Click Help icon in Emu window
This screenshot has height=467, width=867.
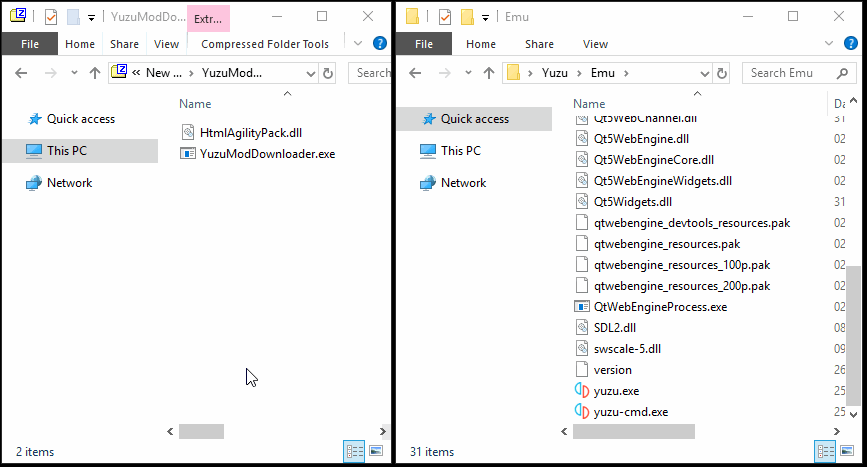pyautogui.click(x=851, y=43)
